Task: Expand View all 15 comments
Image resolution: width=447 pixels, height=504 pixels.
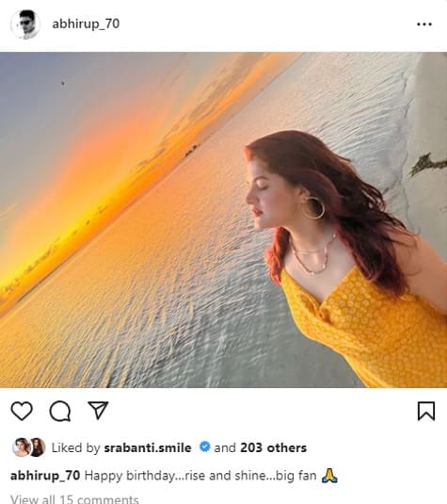Action: pos(74,499)
